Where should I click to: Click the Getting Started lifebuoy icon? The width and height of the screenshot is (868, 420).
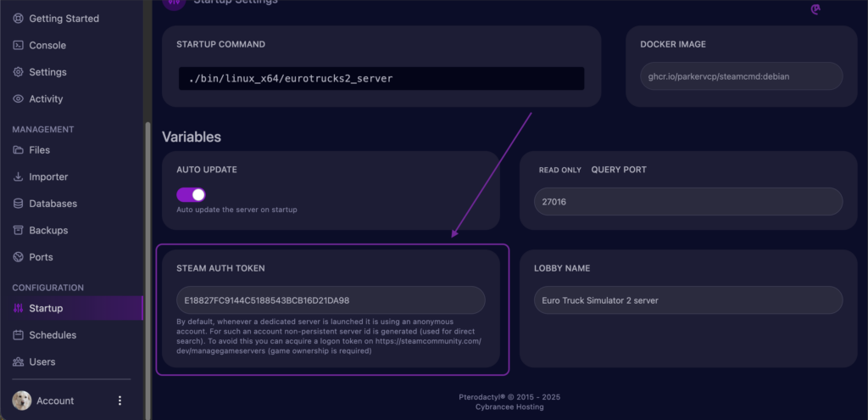tap(19, 19)
